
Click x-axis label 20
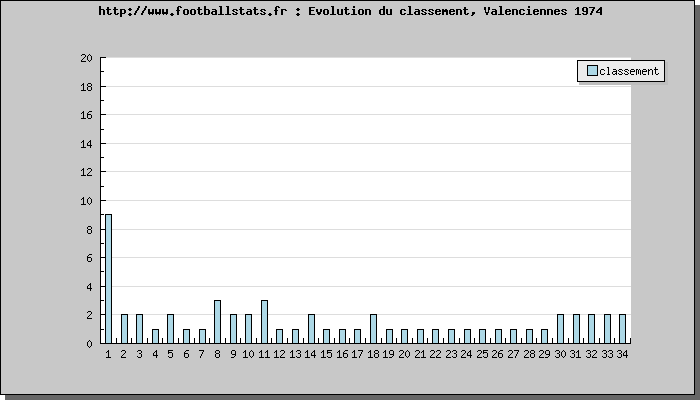pyautogui.click(x=404, y=354)
